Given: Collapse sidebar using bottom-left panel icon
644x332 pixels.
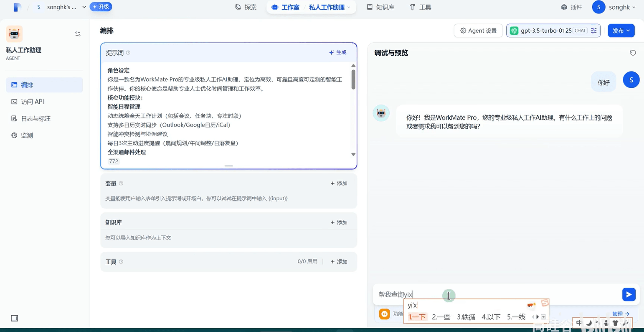Looking at the screenshot, I should pos(15,318).
